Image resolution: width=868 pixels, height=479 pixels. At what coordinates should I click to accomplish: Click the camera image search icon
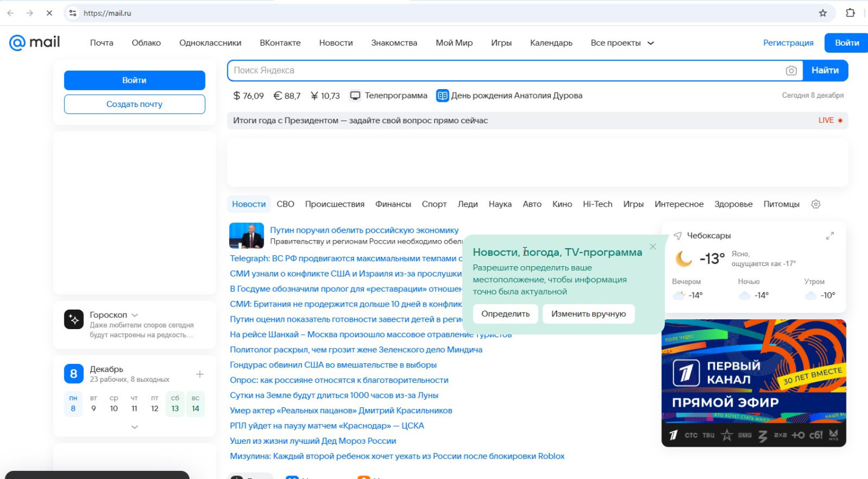coord(791,71)
